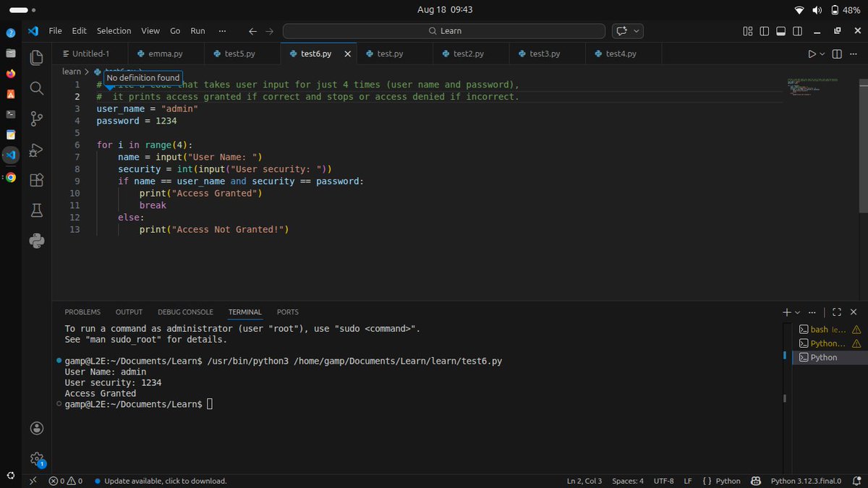Create a new terminal with plus icon
This screenshot has height=488, width=868.
click(x=787, y=312)
